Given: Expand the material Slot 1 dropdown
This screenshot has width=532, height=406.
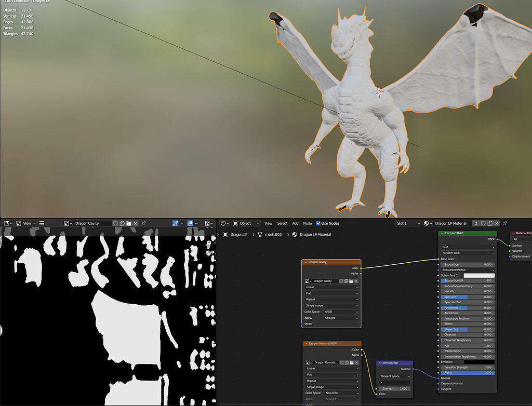Looking at the screenshot, I should click(x=408, y=223).
